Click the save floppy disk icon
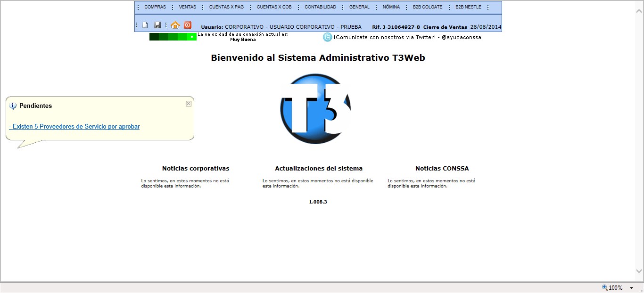Image resolution: width=644 pixels, height=293 pixels. click(x=157, y=25)
